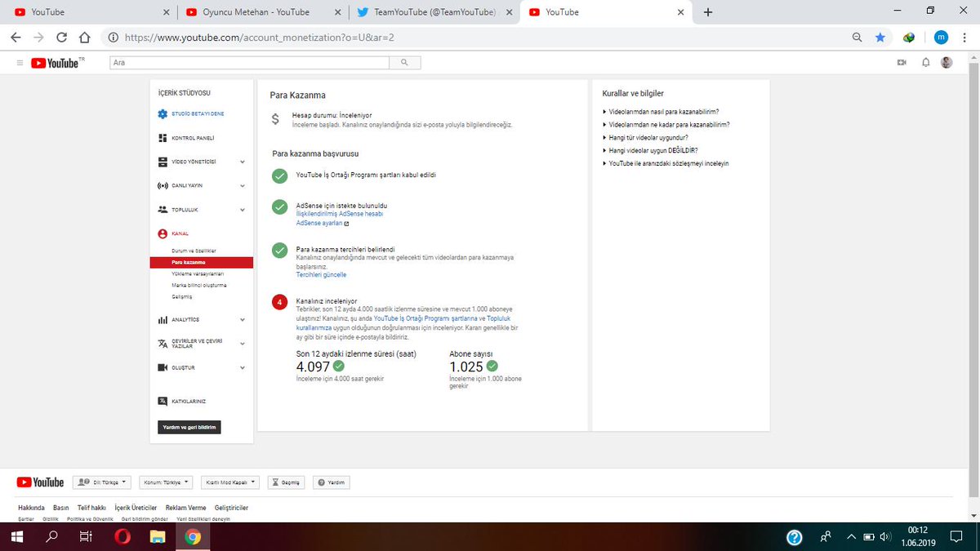The height and width of the screenshot is (551, 980).
Task: Open Opera from the taskbar
Action: 122,537
